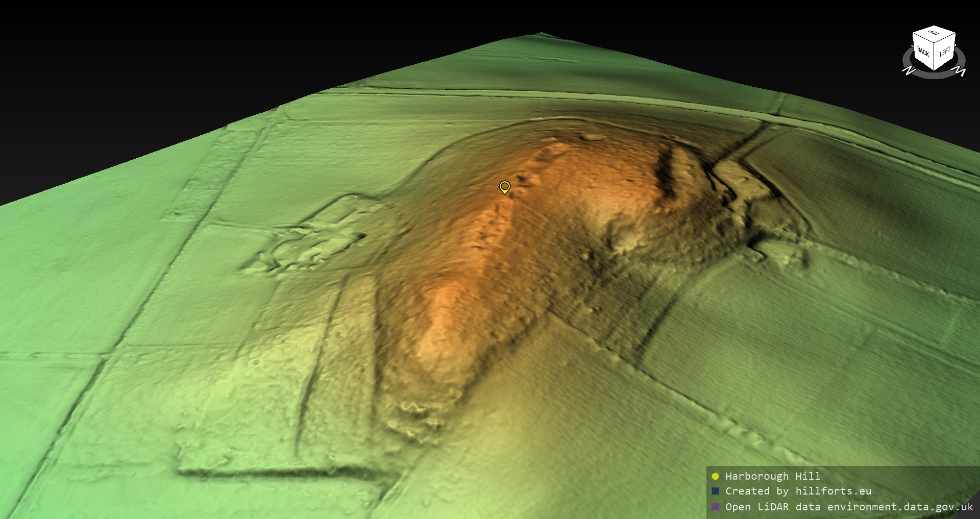Open the Created by hillforts.eu link
Screen dimensions: 980x519
[798, 491]
